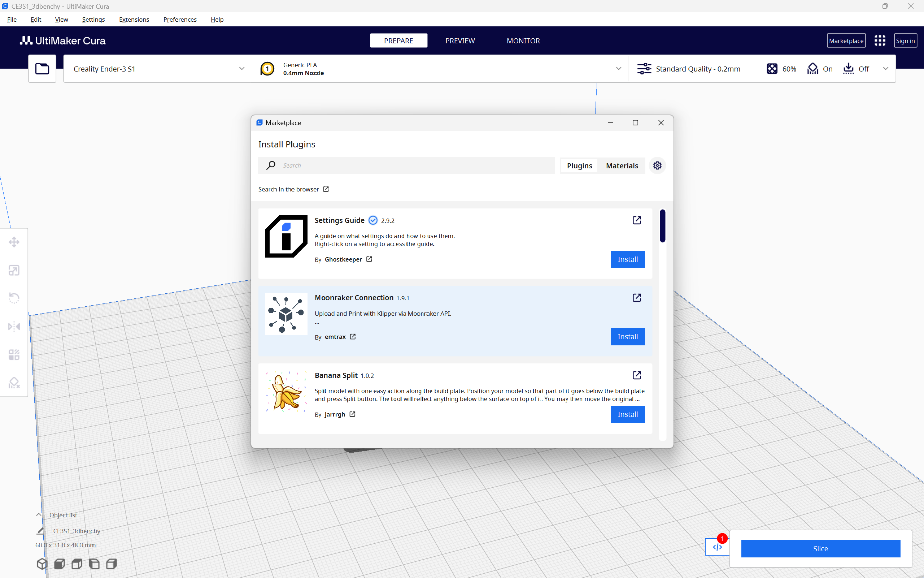The height and width of the screenshot is (578, 924).
Task: Click the infill 60% icon
Action: pyautogui.click(x=772, y=69)
